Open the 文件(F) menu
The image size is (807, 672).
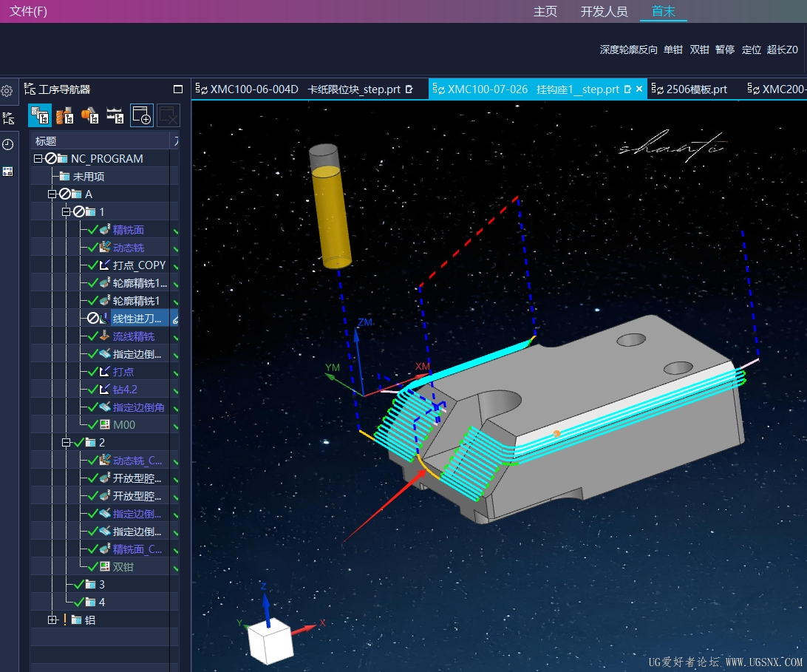click(28, 11)
